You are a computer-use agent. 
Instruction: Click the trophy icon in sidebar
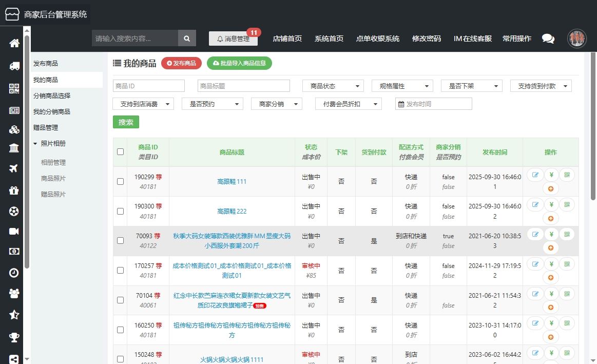pos(14,337)
